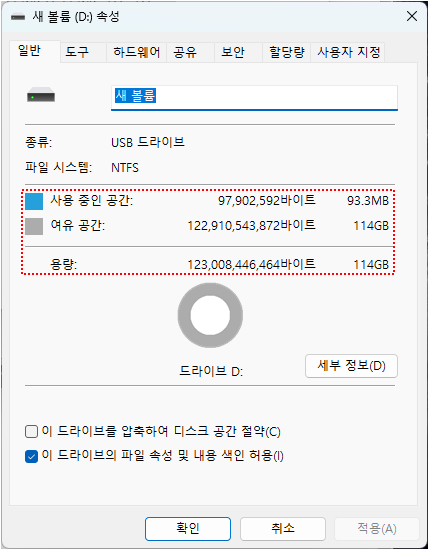Click the volume name field 새 볼륨
The width and height of the screenshot is (428, 550).
(x=254, y=97)
